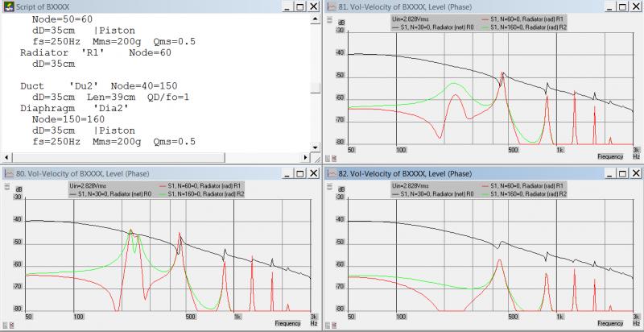Click the red R1 legend entry in window 81
Image resolution: width=644 pixels, height=332 pixels.
pyautogui.click(x=522, y=19)
